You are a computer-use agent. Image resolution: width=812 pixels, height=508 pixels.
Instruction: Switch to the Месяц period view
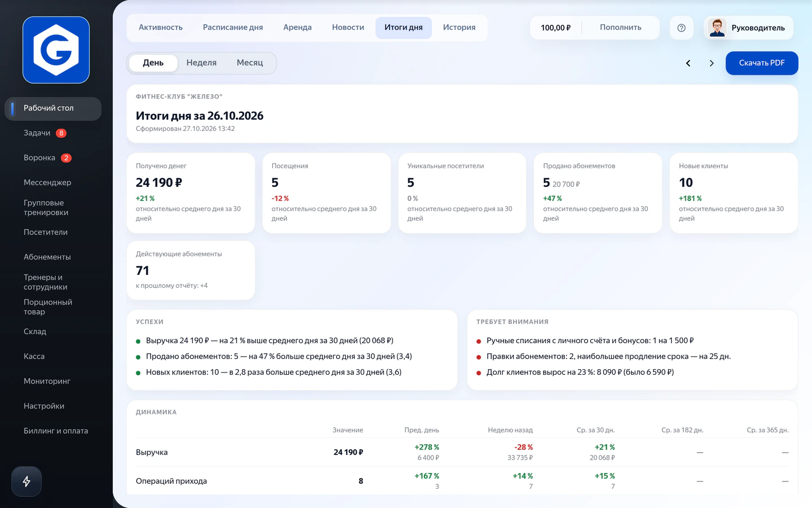point(250,63)
